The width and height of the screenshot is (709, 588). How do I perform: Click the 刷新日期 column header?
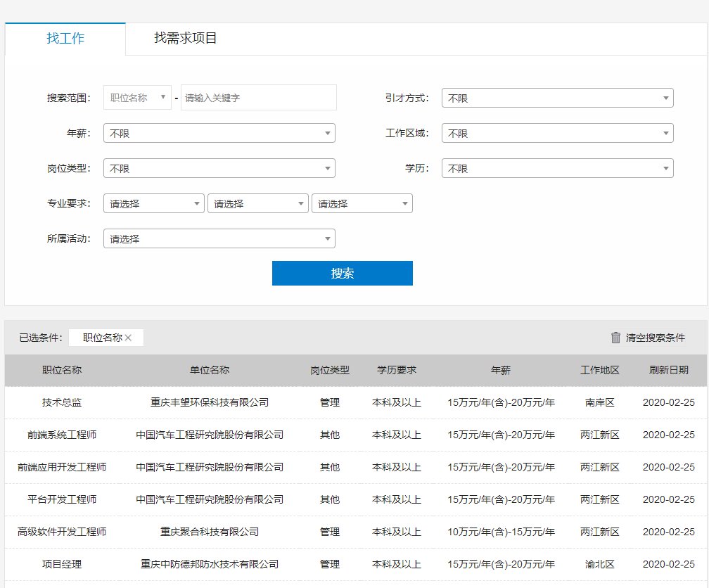point(668,370)
